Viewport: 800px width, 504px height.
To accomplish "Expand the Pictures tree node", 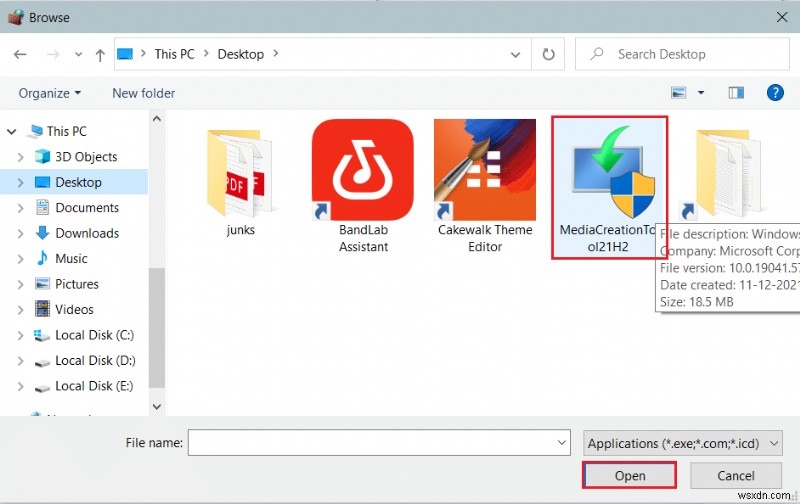I will 20,284.
